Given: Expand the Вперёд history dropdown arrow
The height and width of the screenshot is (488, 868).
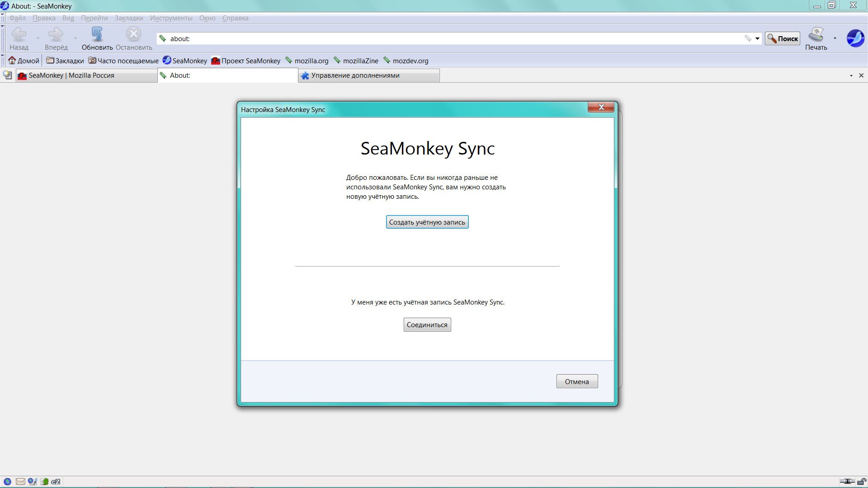Looking at the screenshot, I should pyautogui.click(x=75, y=38).
